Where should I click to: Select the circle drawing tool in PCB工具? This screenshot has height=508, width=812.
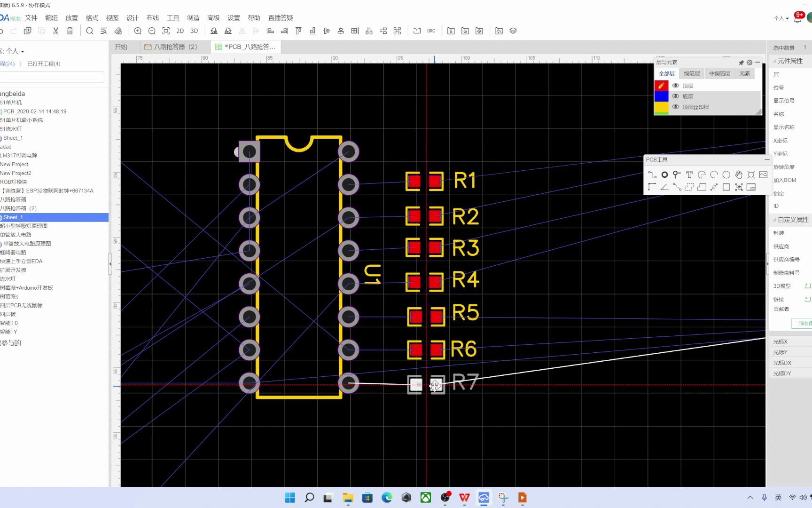tap(726, 174)
